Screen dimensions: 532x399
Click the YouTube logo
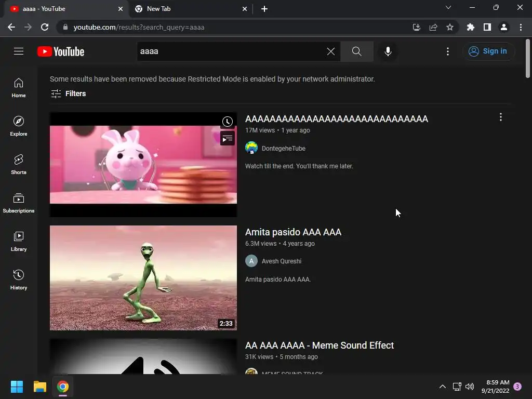[61, 51]
